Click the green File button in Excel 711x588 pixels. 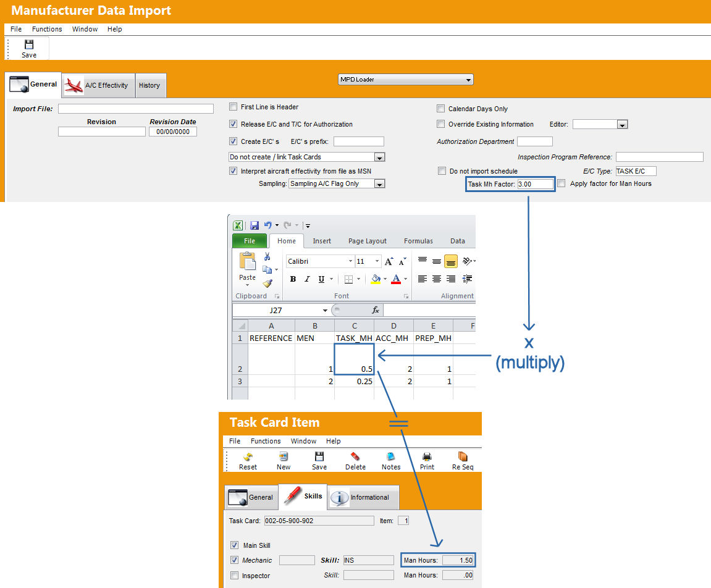(x=250, y=241)
